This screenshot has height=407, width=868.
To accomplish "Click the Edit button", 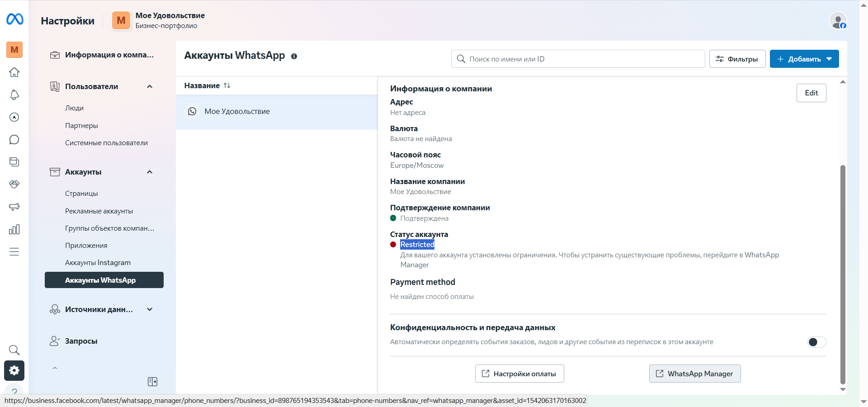I will pyautogui.click(x=811, y=93).
